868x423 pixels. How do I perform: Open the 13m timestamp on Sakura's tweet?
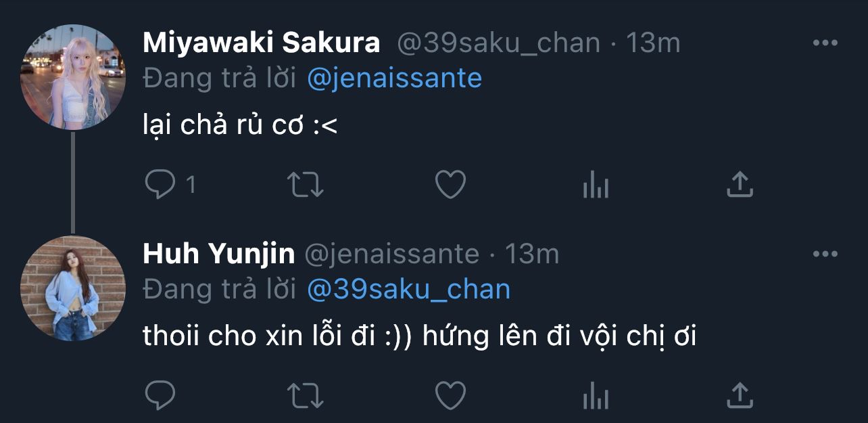pyautogui.click(x=653, y=43)
